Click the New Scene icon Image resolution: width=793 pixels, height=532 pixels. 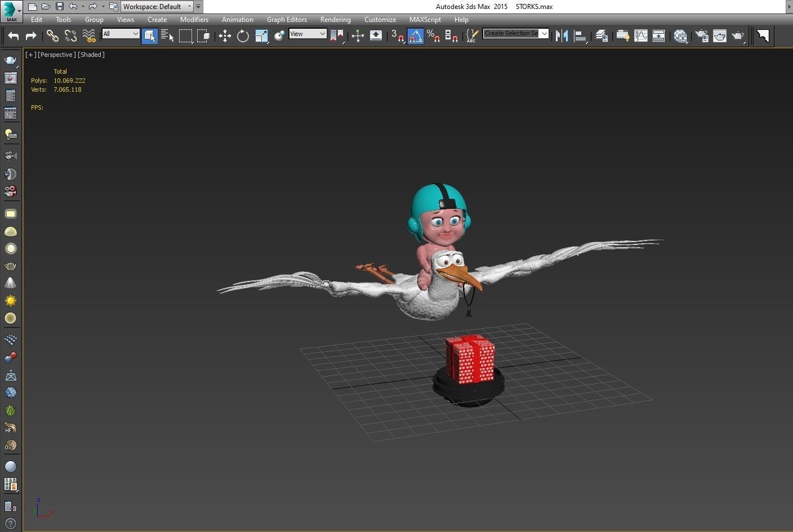(32, 7)
